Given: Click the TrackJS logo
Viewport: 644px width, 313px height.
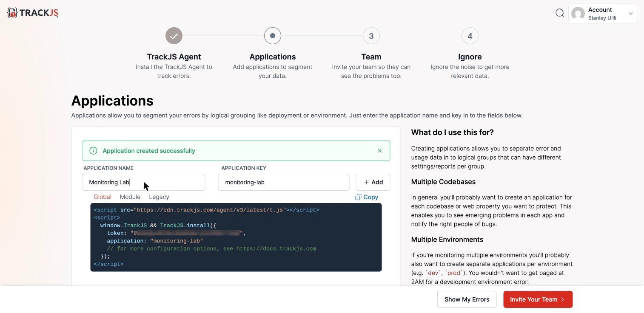Looking at the screenshot, I should coord(33,13).
